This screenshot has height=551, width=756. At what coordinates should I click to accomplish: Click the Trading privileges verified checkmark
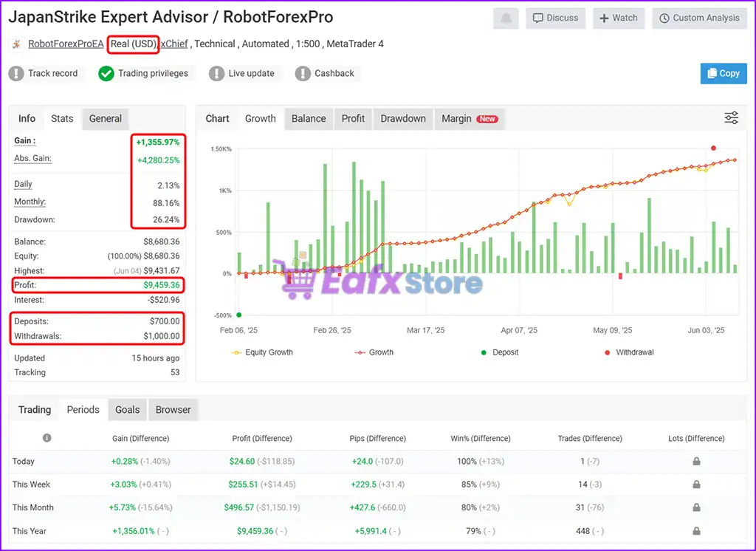(106, 73)
